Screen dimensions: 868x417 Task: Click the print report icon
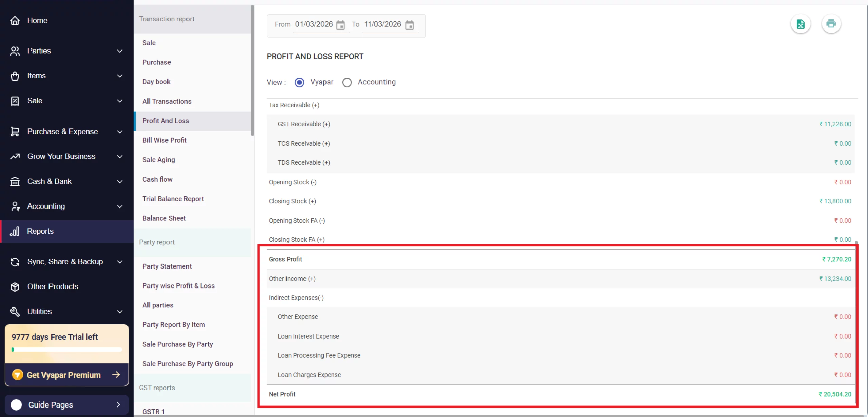pyautogui.click(x=831, y=24)
